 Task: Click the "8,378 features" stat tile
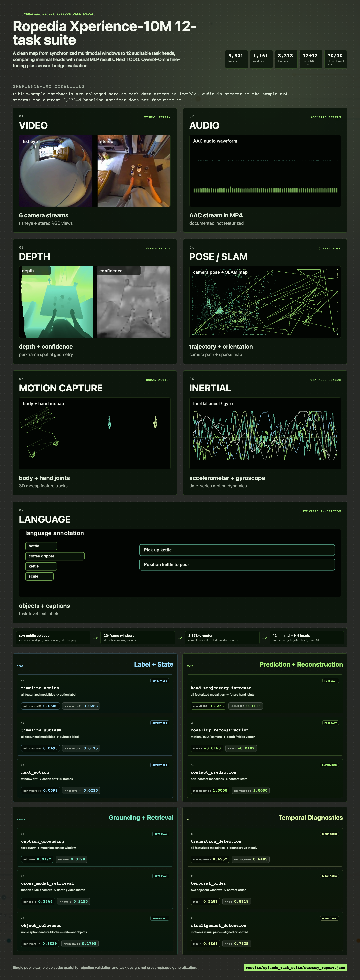286,59
